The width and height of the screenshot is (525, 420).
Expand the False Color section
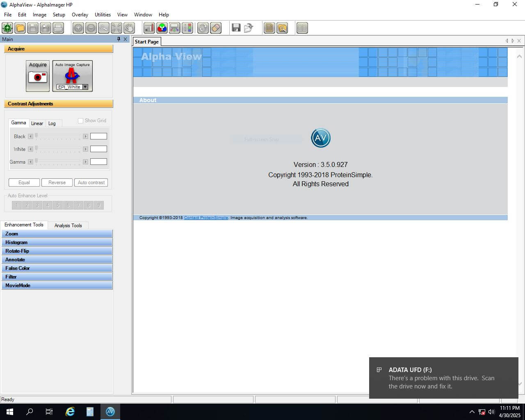tap(57, 268)
